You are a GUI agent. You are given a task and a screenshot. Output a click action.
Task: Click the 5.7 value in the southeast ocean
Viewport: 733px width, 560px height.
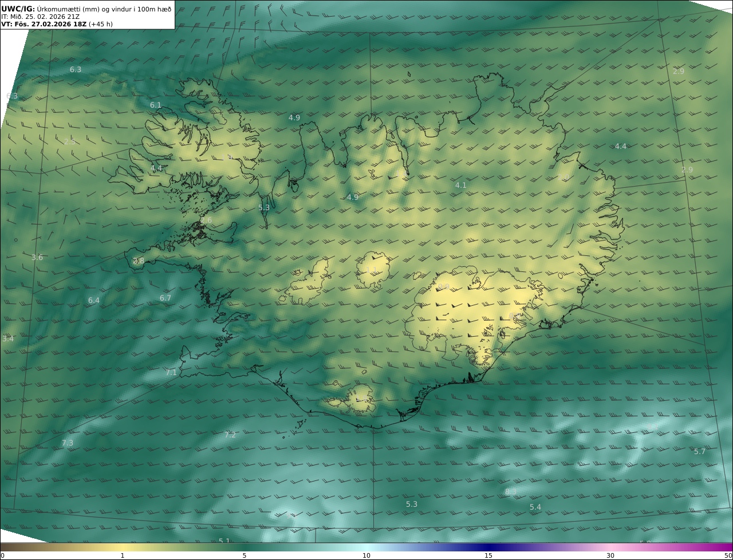pyautogui.click(x=700, y=452)
